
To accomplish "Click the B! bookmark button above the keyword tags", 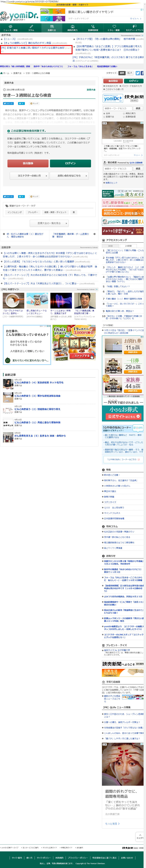I will point(21,196).
